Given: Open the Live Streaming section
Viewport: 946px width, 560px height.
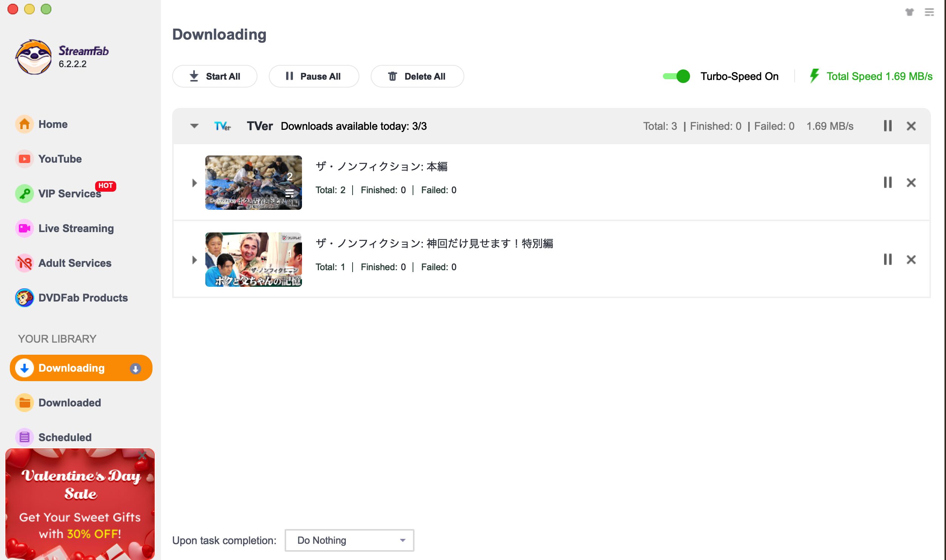Looking at the screenshot, I should point(75,228).
